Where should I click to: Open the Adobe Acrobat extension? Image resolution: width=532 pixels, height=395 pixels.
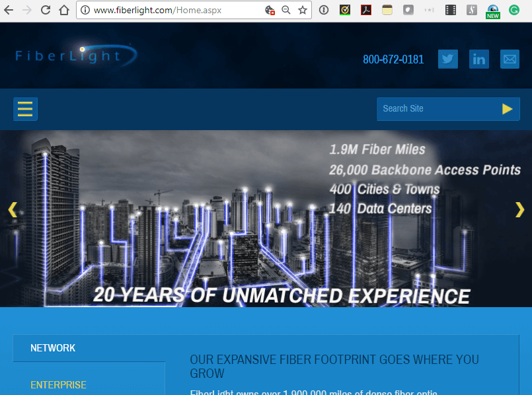tap(365, 10)
